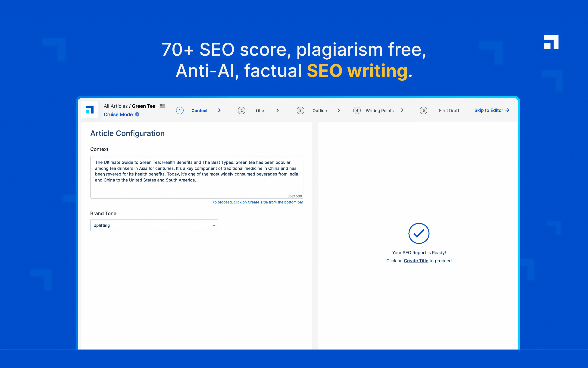Click the step 5 circle icon
Viewport: 588px width, 368px height.
[423, 111]
